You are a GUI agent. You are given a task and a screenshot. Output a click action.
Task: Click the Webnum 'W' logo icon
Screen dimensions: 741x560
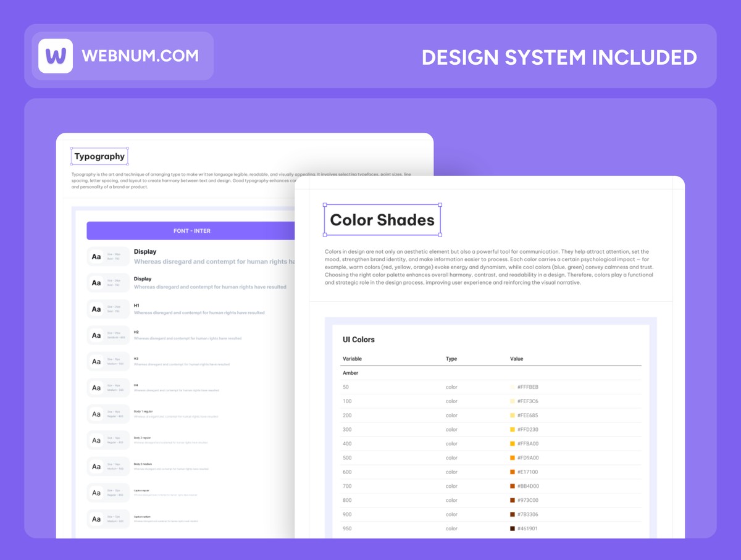(56, 56)
